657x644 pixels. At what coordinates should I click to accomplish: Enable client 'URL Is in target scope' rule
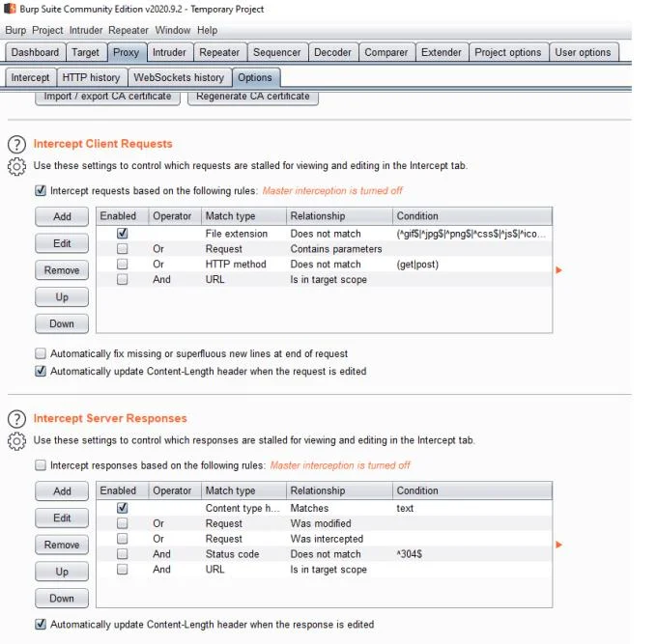(123, 279)
